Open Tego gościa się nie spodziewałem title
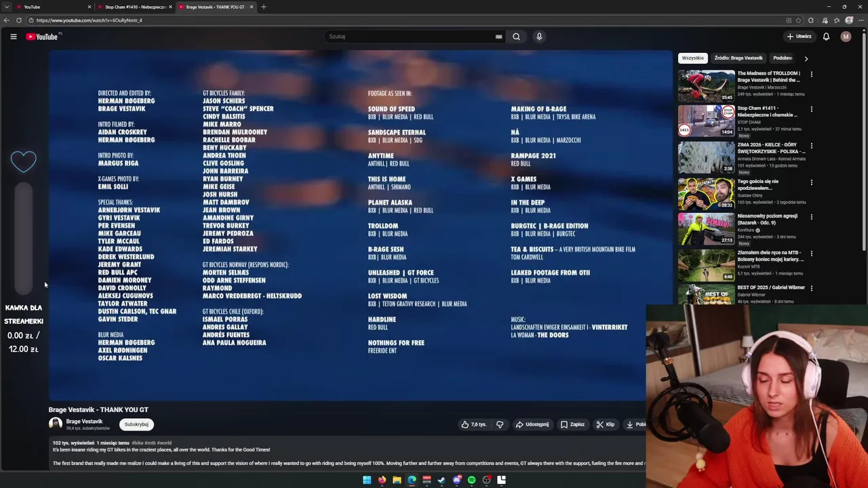 tap(758, 184)
